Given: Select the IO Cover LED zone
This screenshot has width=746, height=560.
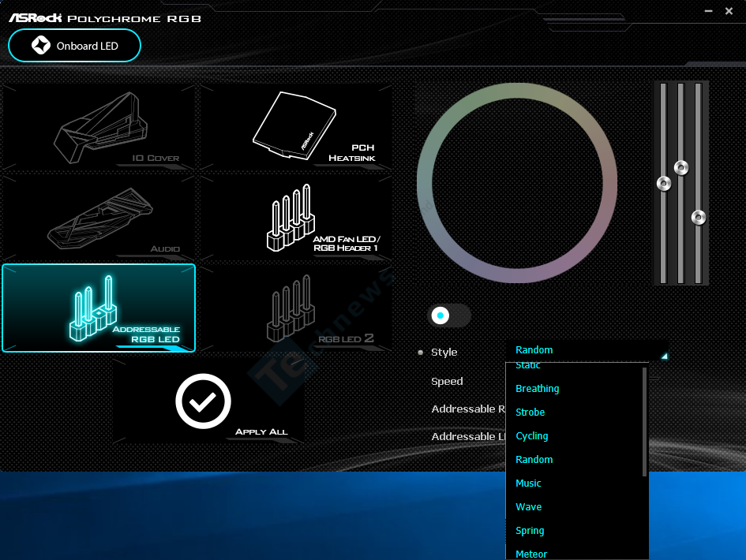Looking at the screenshot, I should (99, 128).
